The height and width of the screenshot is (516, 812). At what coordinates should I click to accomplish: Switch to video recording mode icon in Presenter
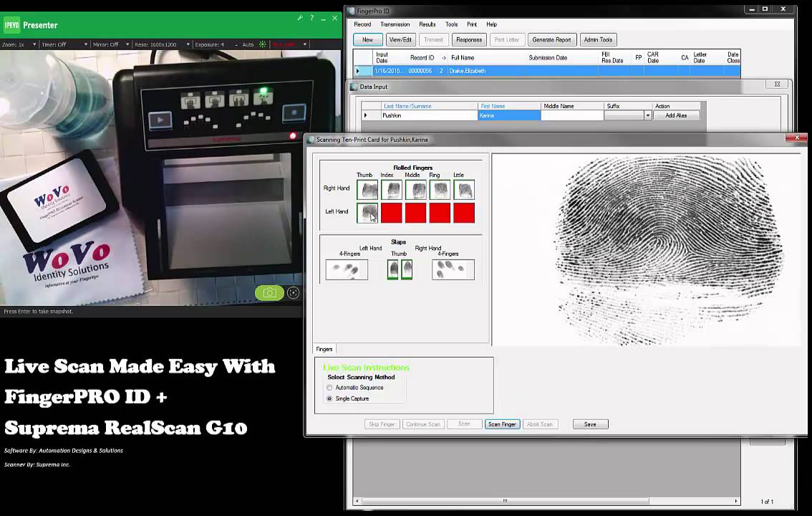[x=293, y=292]
